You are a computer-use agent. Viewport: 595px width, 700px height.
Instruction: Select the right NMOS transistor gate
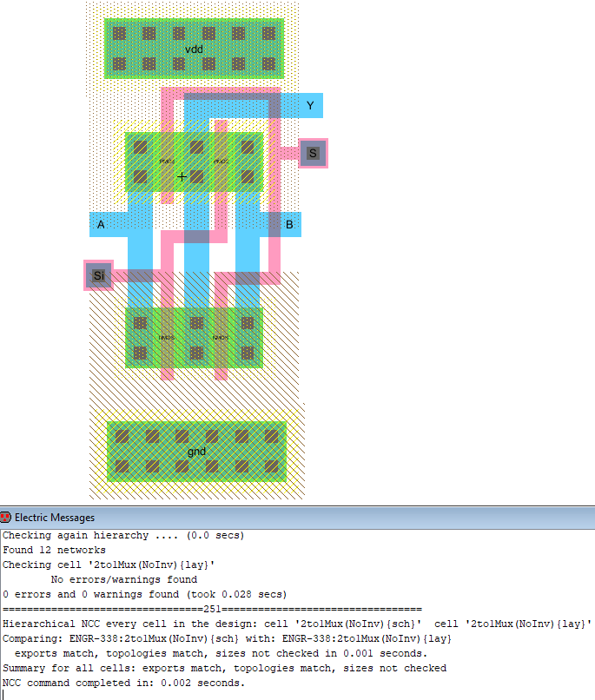coord(221,337)
